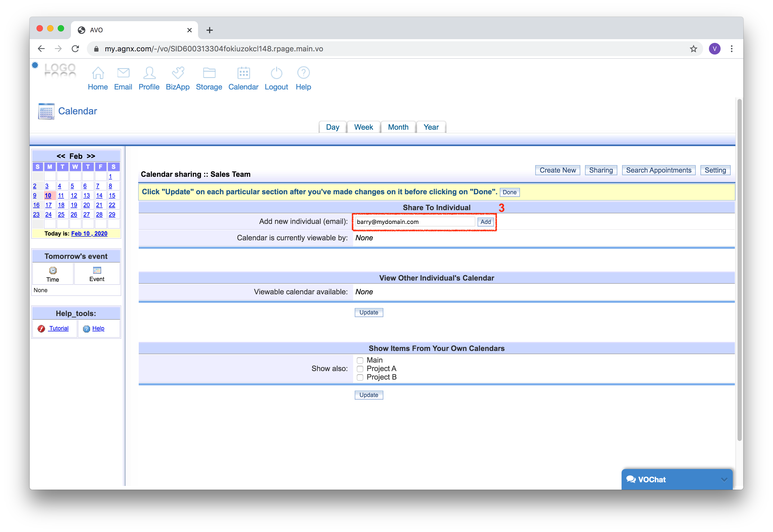Viewport: 773px width, 532px height.
Task: Open the Storage folder icon
Action: coord(209,73)
